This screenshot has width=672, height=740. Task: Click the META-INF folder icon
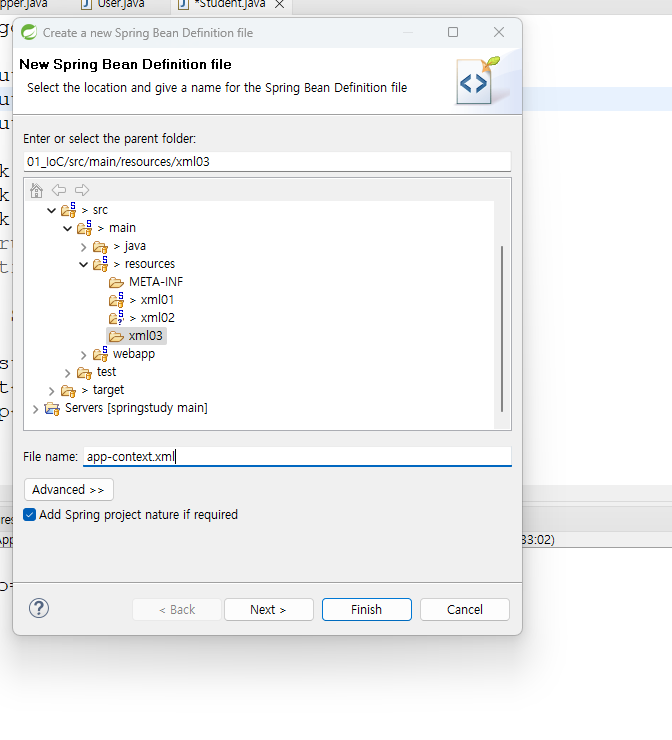coord(116,282)
